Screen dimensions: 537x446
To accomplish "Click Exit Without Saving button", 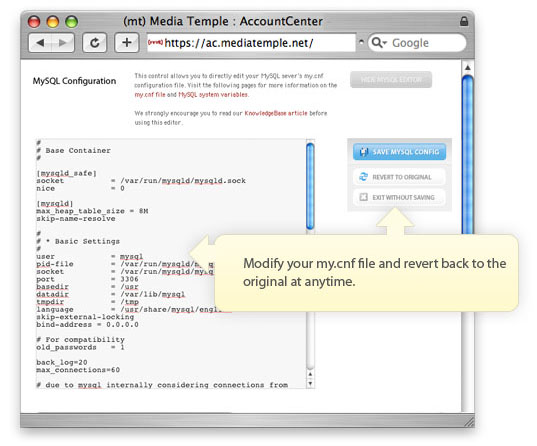I will (x=399, y=197).
